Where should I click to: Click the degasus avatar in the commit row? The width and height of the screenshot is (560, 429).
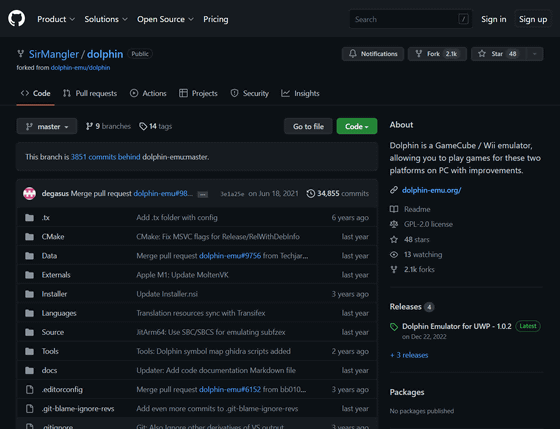[30, 194]
